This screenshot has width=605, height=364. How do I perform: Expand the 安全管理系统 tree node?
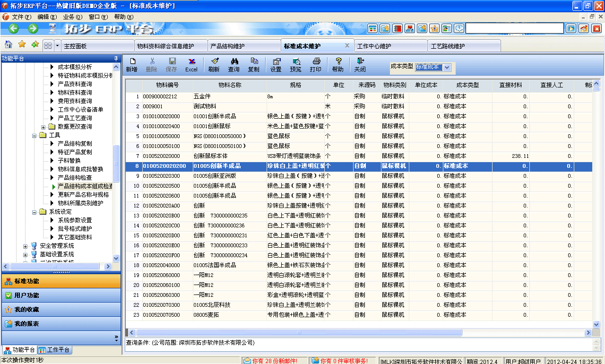click(x=26, y=245)
